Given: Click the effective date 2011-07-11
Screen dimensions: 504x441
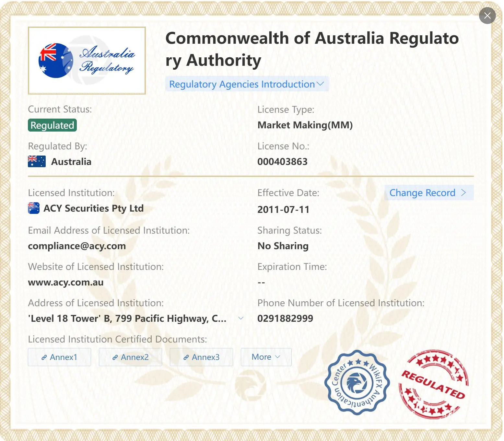Looking at the screenshot, I should point(283,209).
